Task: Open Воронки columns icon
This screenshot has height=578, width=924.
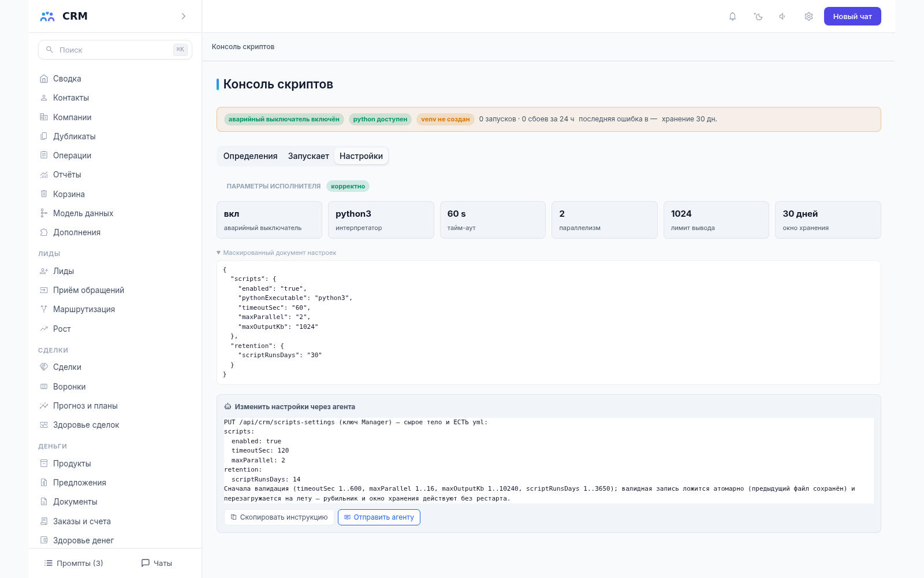Action: [44, 387]
